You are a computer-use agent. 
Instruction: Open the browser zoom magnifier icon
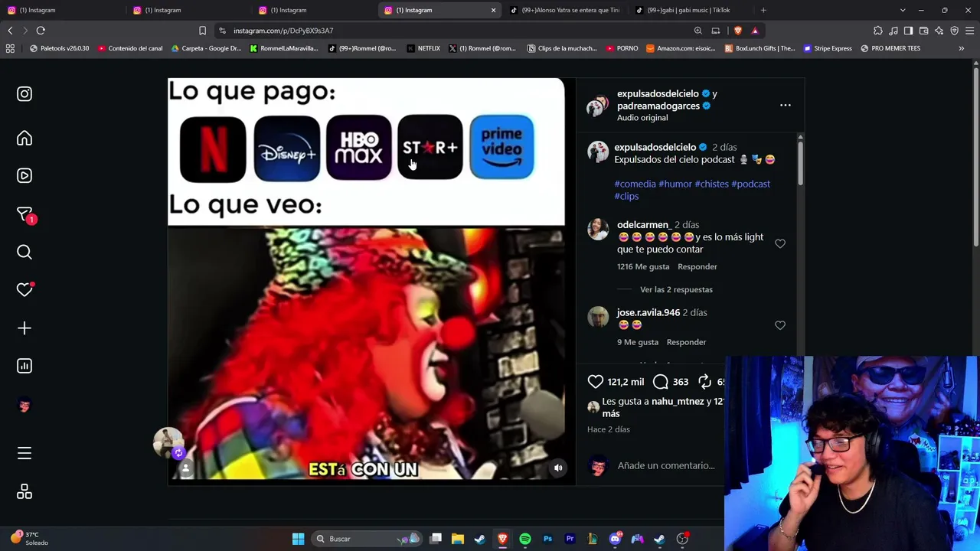point(698,31)
